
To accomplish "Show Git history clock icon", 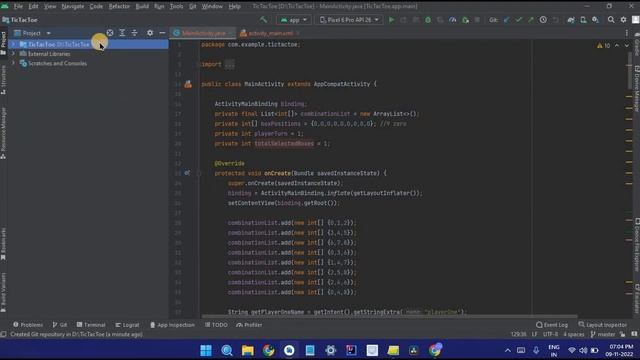I will click(x=543, y=20).
